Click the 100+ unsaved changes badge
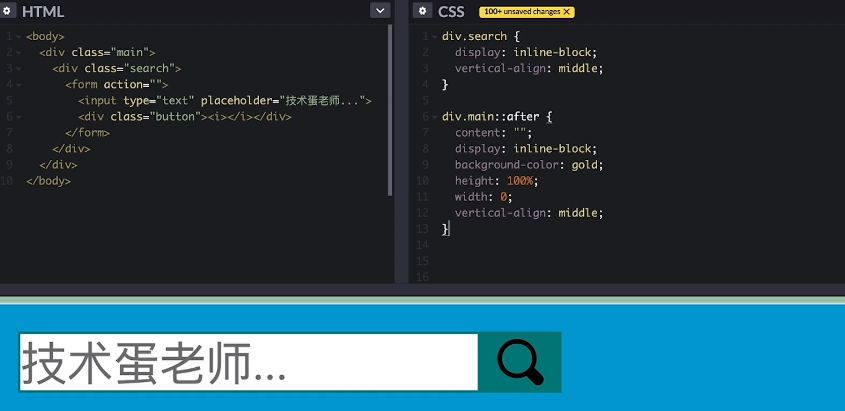845x411 pixels. click(527, 12)
